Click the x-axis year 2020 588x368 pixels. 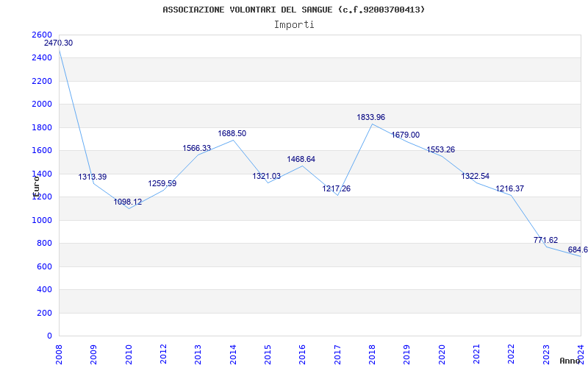pyautogui.click(x=442, y=355)
